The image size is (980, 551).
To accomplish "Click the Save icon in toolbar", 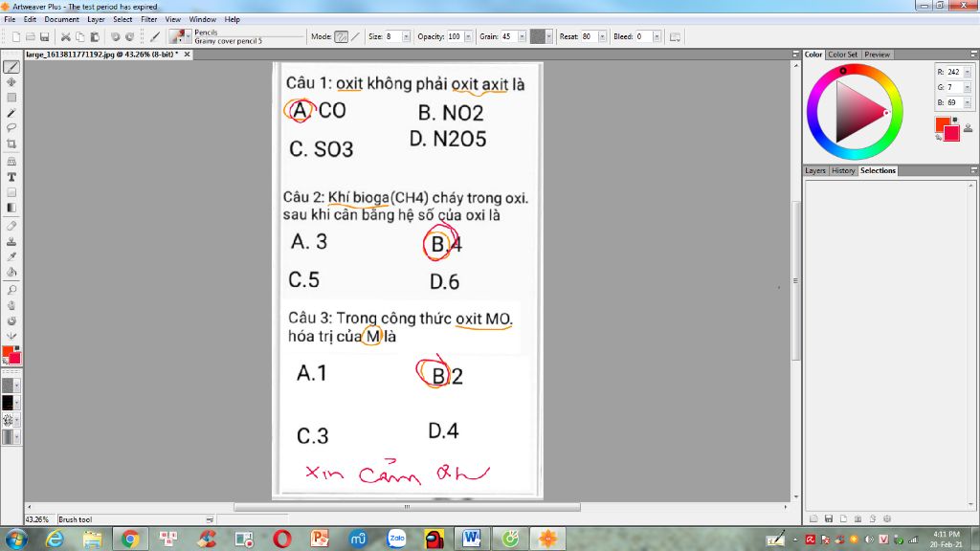I will pyautogui.click(x=44, y=37).
